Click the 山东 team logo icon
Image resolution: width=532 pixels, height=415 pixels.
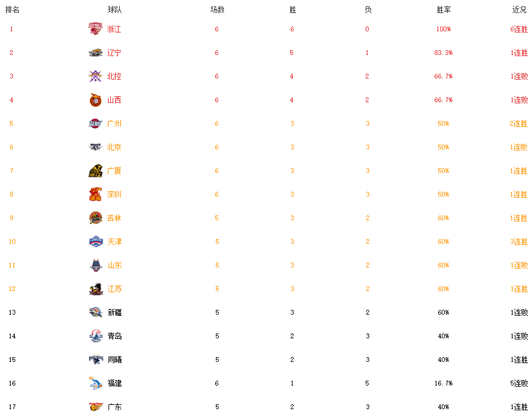point(96,265)
